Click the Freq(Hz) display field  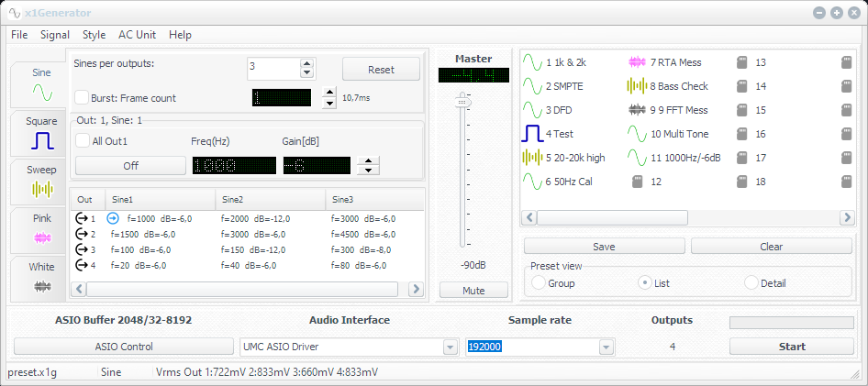[233, 166]
